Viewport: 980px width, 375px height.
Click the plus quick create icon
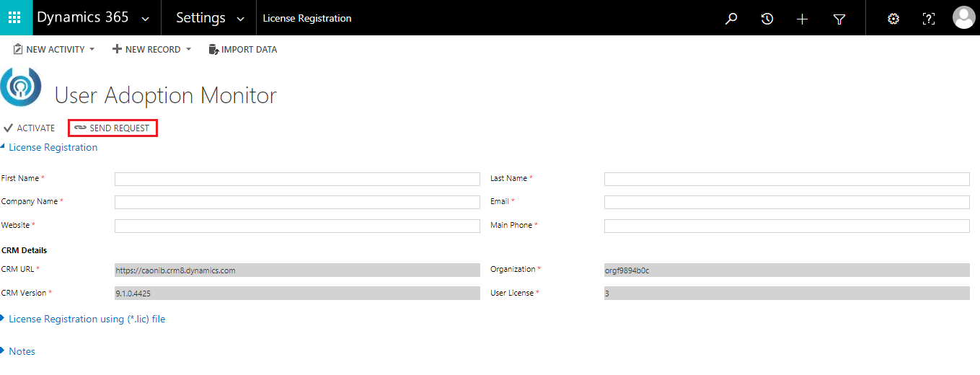[x=802, y=19]
